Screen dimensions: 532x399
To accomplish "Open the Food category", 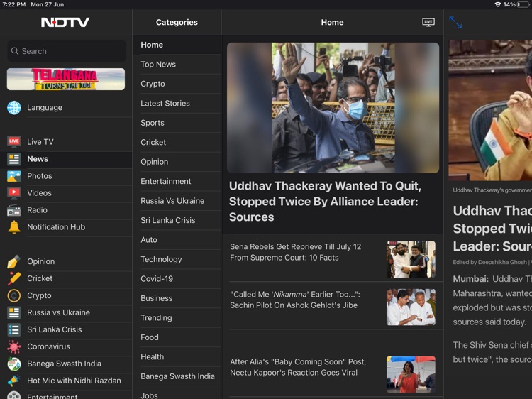I will pyautogui.click(x=177, y=337).
